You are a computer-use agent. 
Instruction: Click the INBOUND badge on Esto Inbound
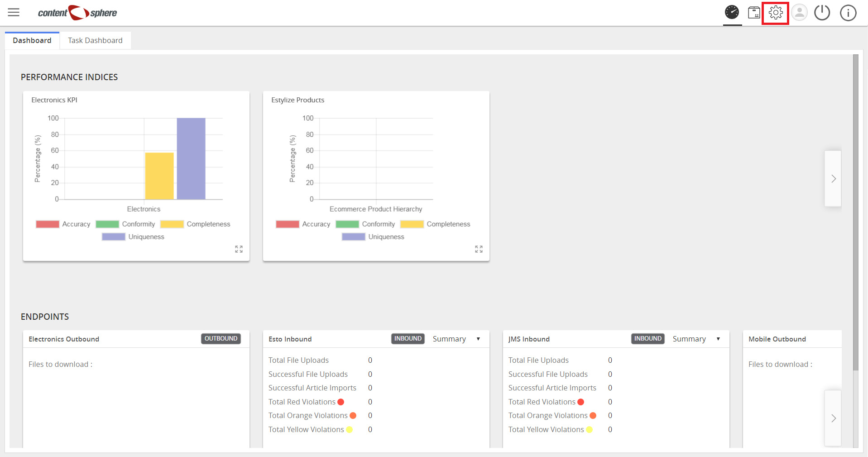coord(408,338)
